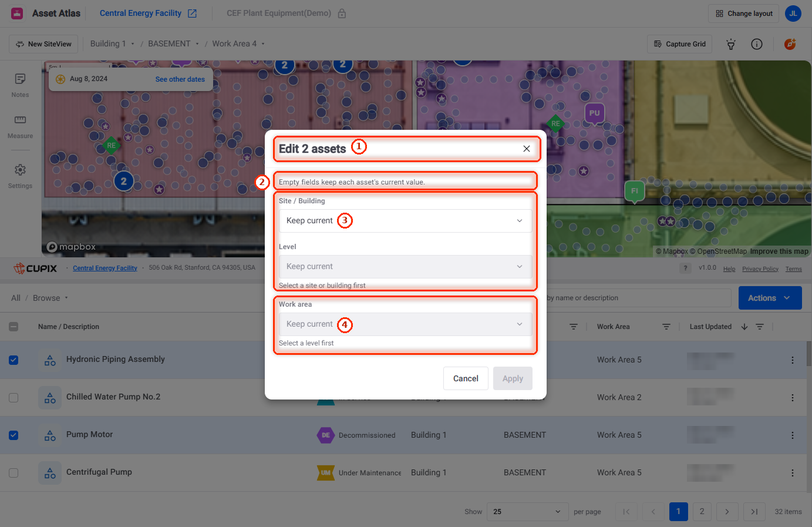Open row menu for Hydronic Piping Assembly
Screen dimensions: 812x527
click(792, 360)
